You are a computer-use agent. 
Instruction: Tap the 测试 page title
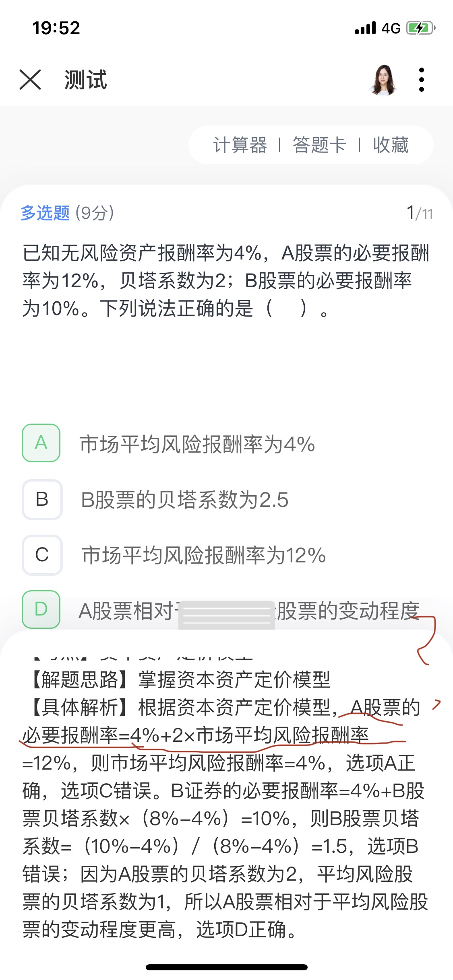pos(85,80)
